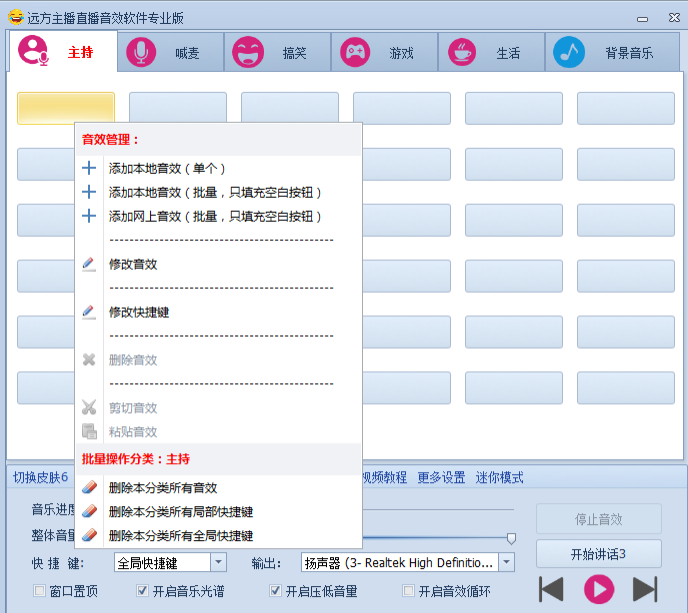This screenshot has width=688, height=613.
Task: Open the 全局快捷键 hotkey dropdown
Action: (x=219, y=563)
